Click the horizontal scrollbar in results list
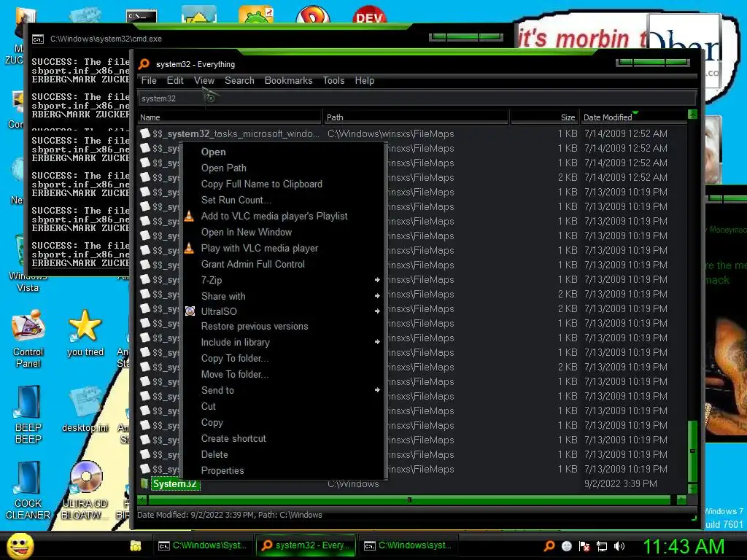The height and width of the screenshot is (560, 747). [409, 500]
